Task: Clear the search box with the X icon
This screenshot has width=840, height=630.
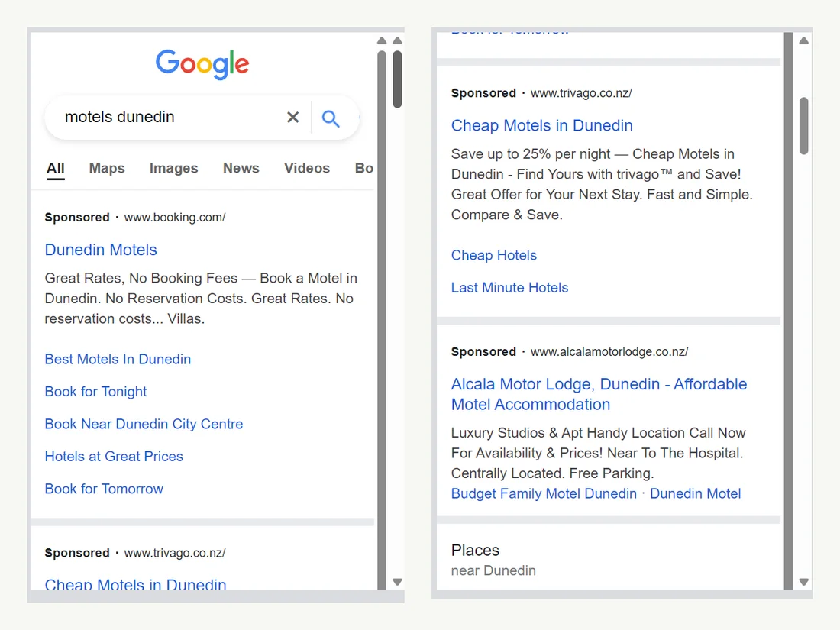Action: [x=292, y=118]
